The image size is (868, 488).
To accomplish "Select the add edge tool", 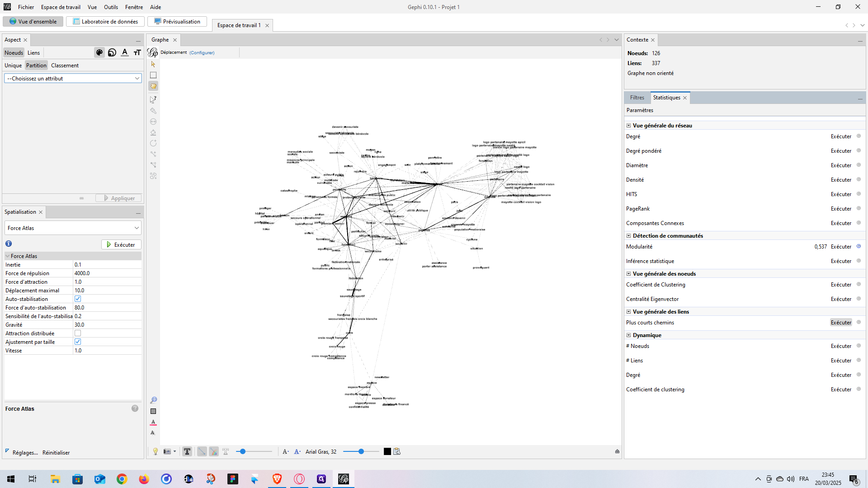I will coord(153,154).
